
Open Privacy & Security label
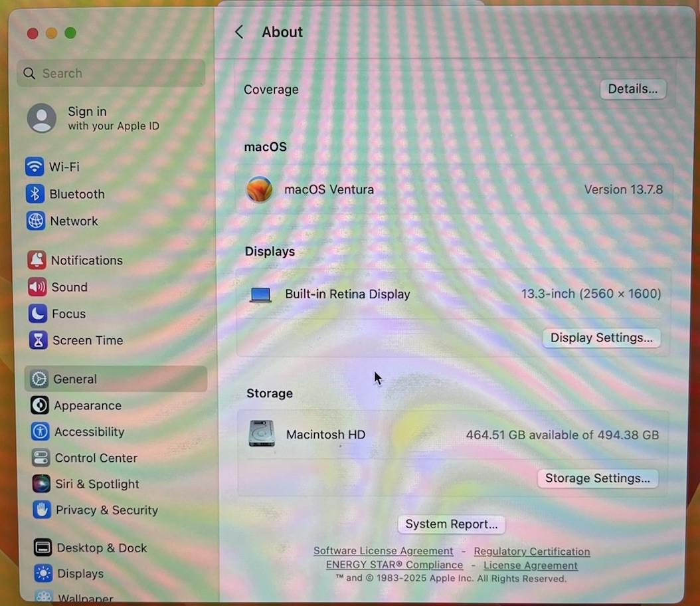[x=107, y=510]
